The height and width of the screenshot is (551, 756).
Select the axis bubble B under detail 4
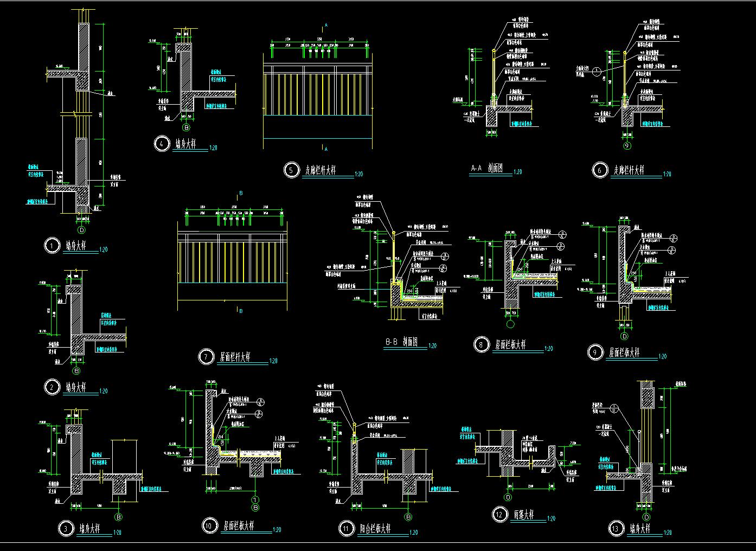[186, 128]
